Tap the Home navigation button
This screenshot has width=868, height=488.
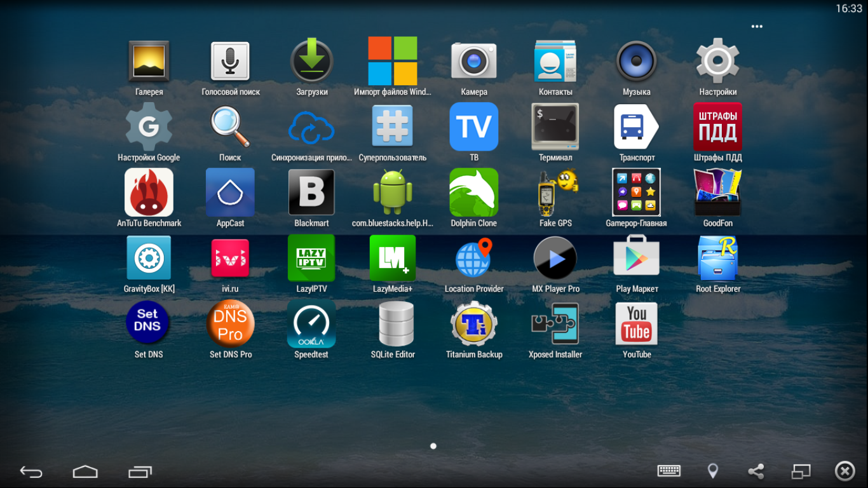click(x=85, y=471)
